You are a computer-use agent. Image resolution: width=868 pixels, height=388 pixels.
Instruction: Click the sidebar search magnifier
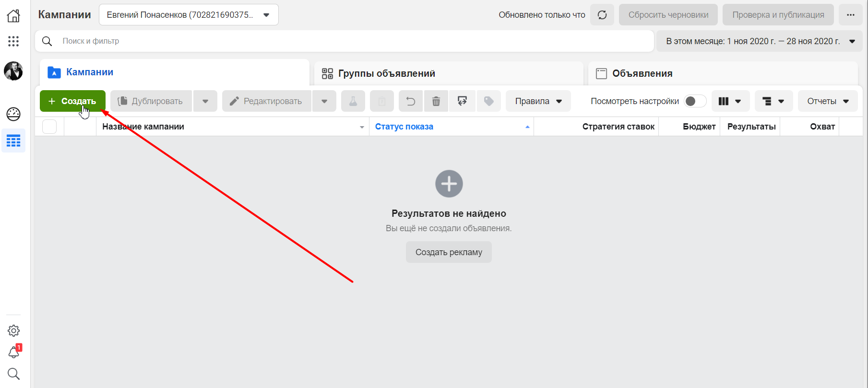13,374
